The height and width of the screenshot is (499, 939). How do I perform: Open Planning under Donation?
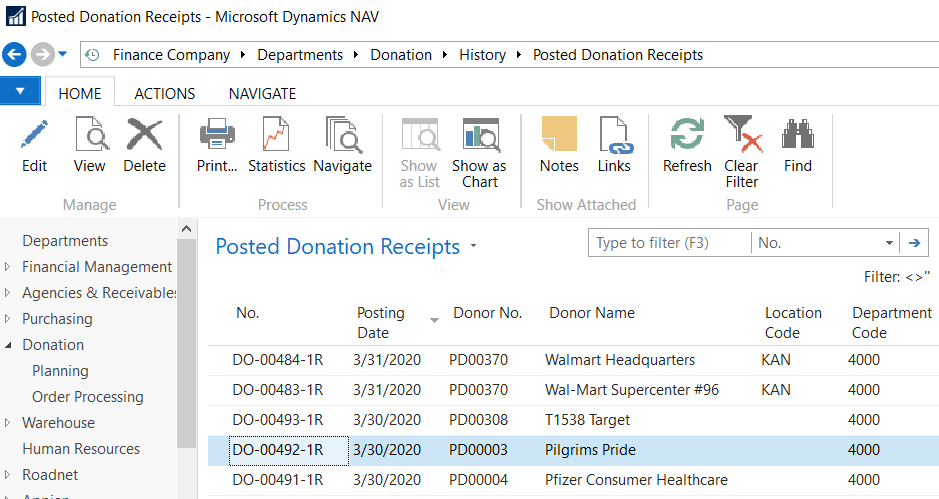coord(60,371)
